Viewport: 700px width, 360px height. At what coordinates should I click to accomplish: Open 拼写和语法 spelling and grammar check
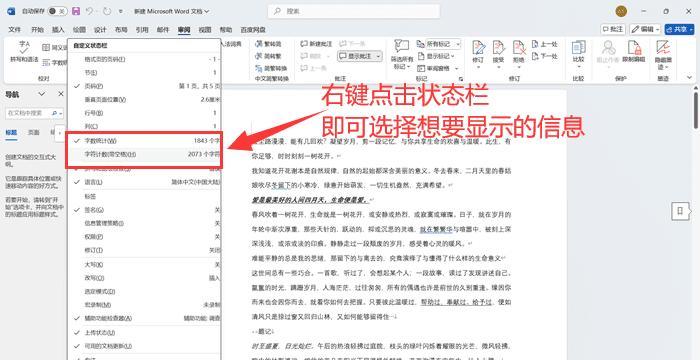click(24, 51)
